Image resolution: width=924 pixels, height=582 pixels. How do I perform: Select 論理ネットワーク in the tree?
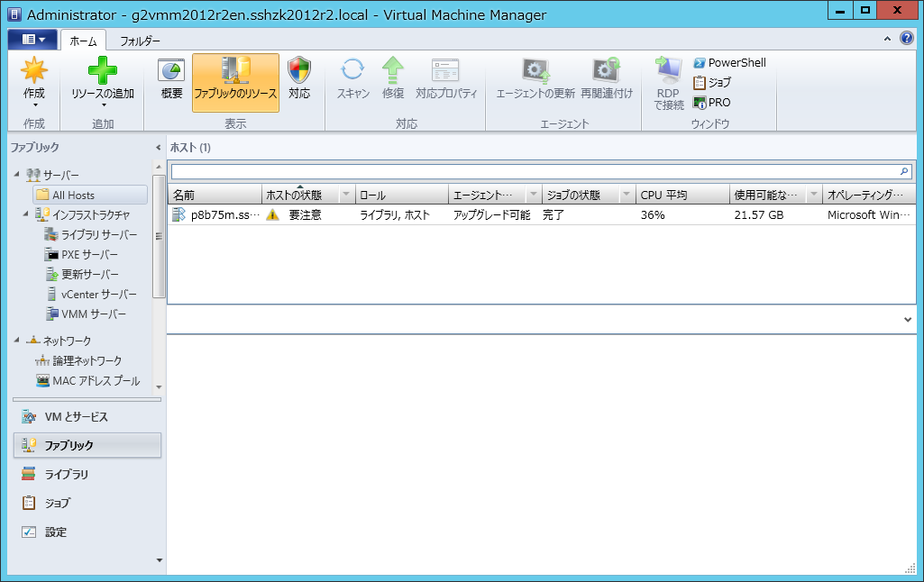click(x=79, y=360)
